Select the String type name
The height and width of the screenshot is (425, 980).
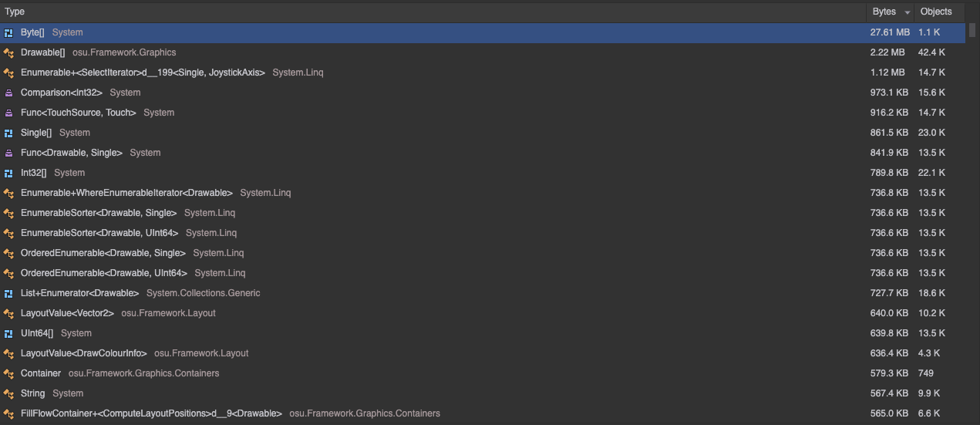tap(33, 393)
